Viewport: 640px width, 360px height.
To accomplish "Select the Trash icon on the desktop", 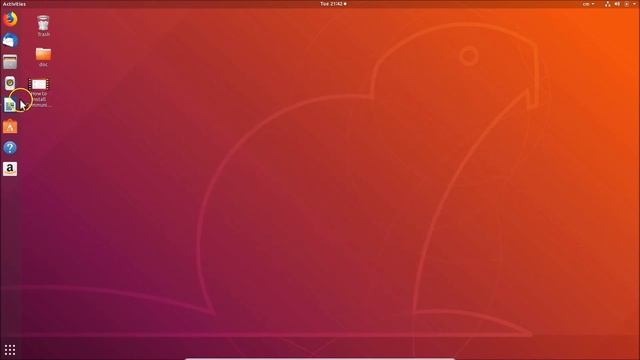I will coord(43,26).
